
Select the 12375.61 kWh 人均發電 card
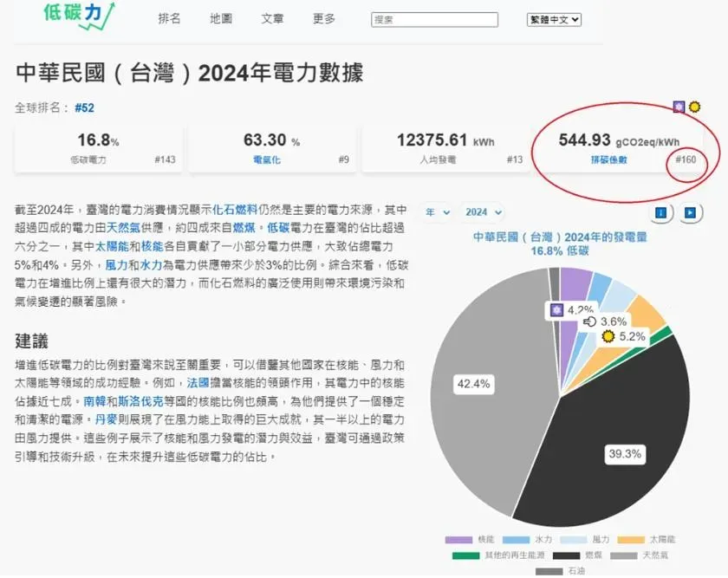[445, 148]
